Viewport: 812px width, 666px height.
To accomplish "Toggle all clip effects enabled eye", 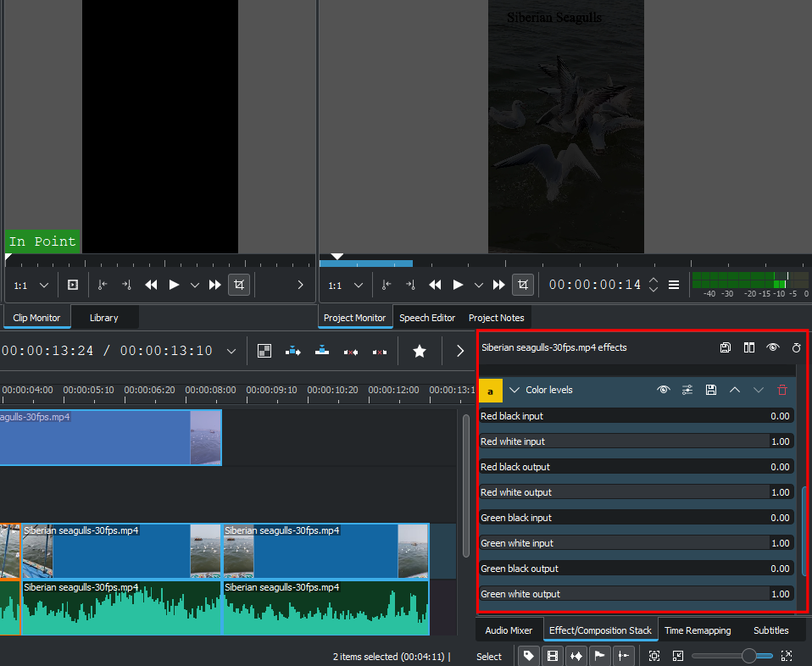I will (773, 347).
